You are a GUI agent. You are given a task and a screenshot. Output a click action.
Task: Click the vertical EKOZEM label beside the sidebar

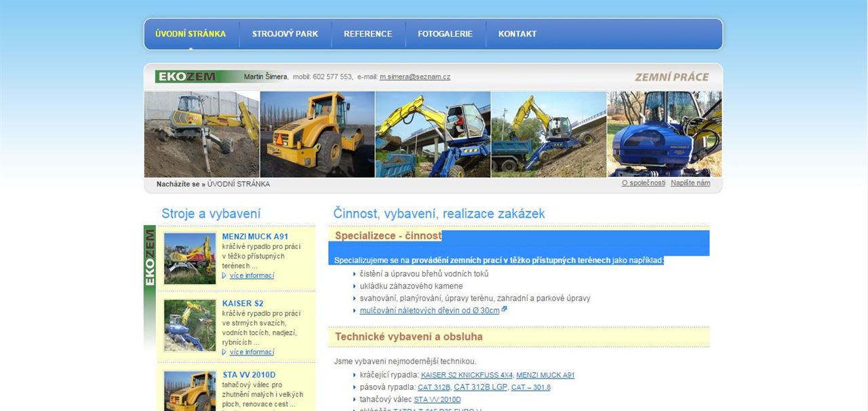click(150, 258)
